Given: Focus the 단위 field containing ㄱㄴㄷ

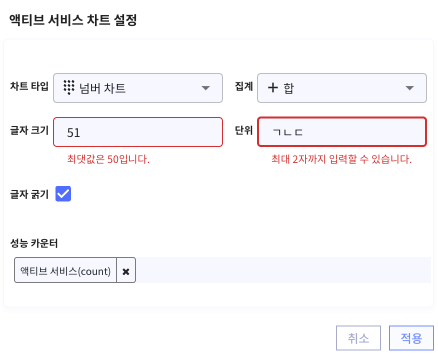Looking at the screenshot, I should (342, 132).
